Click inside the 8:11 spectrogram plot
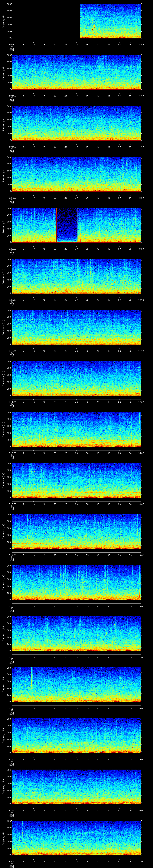The image size is (153, 868). pos(77,378)
